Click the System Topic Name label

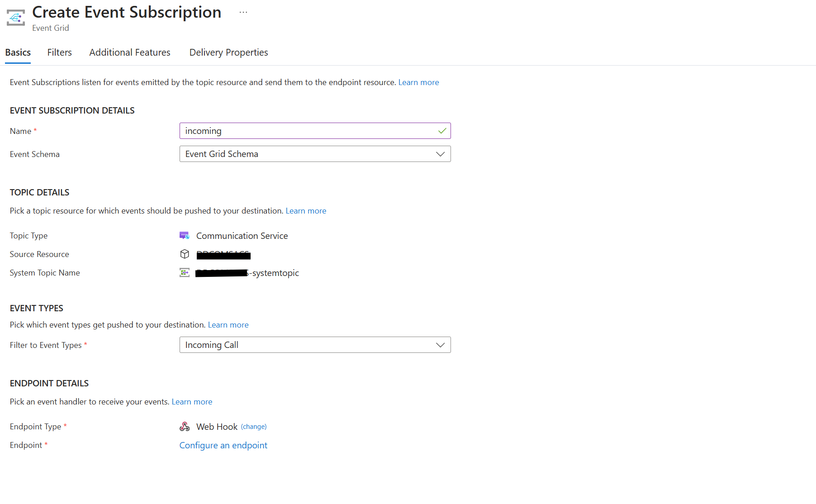(x=45, y=273)
